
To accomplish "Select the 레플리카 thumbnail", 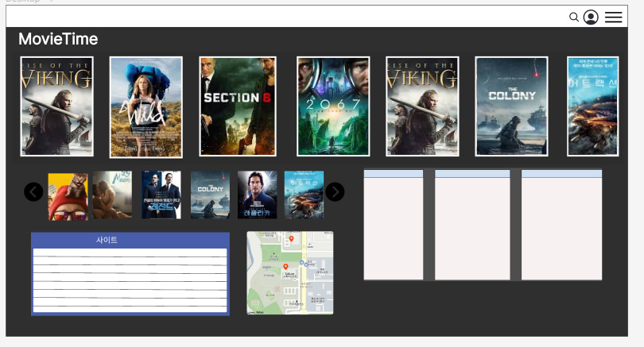I will 257,195.
